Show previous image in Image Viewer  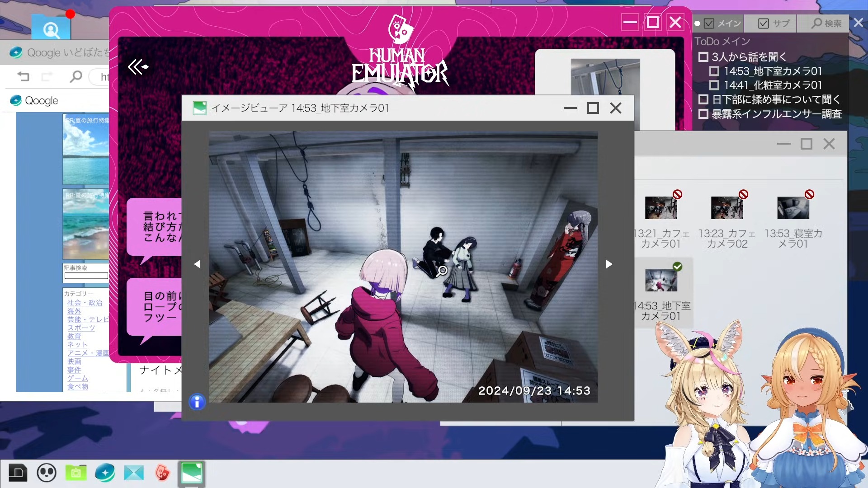point(197,264)
